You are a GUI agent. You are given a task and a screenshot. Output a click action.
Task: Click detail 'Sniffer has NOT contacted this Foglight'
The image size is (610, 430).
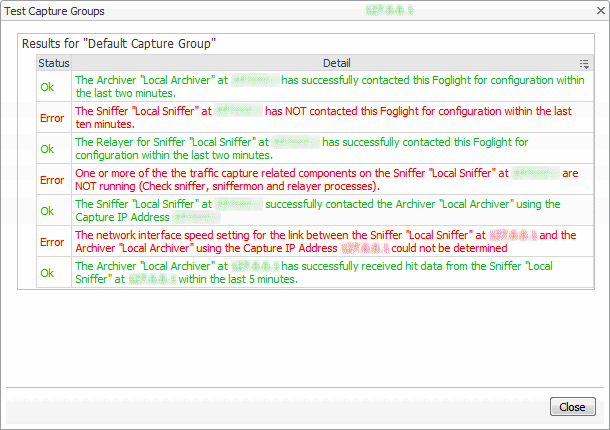(323, 118)
